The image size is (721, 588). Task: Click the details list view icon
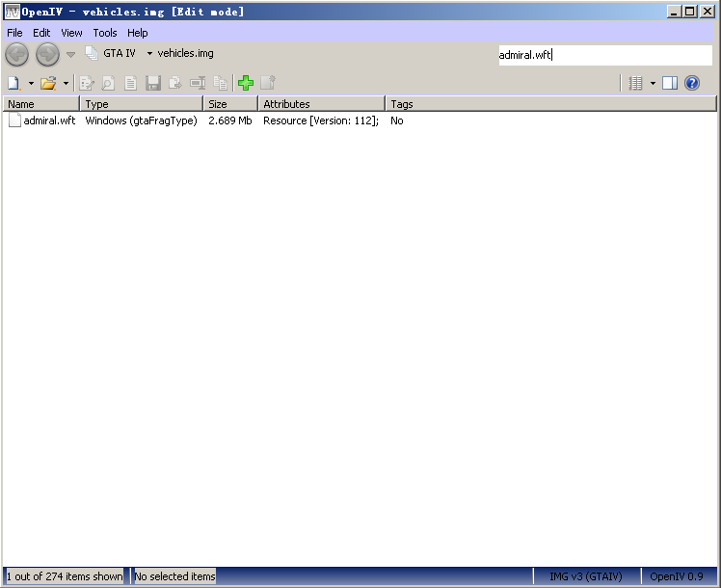(x=635, y=83)
